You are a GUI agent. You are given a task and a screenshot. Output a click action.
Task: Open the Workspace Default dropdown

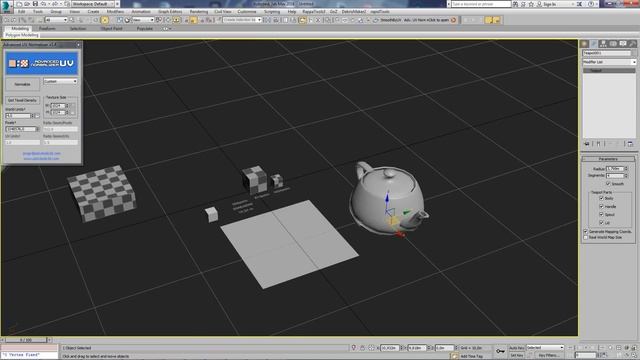pos(93,4)
